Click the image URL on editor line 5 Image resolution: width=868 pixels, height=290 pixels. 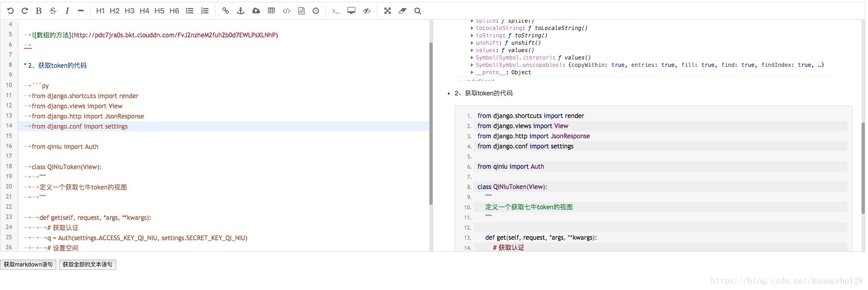point(175,35)
